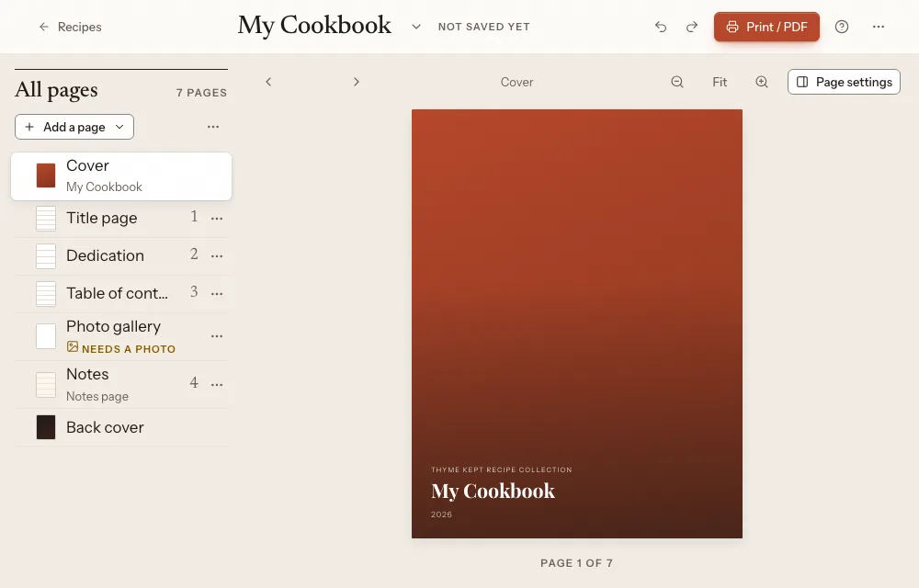Viewport: 919px width, 588px height.
Task: Click the Photo gallery blank thumbnail
Action: 46,336
